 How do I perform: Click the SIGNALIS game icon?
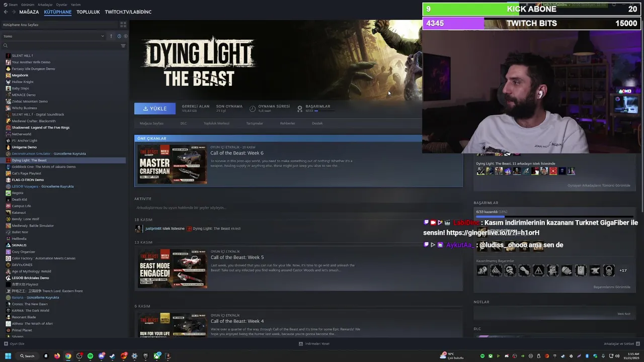click(x=8, y=245)
